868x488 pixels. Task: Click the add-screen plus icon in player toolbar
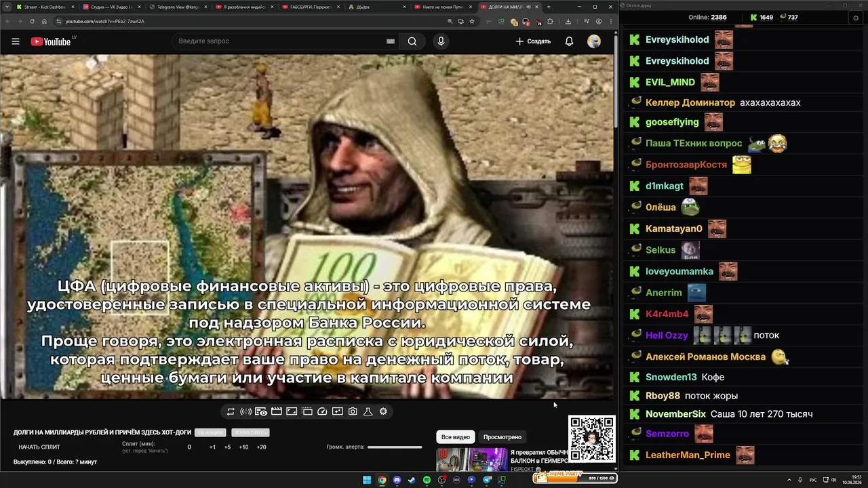coord(337,411)
